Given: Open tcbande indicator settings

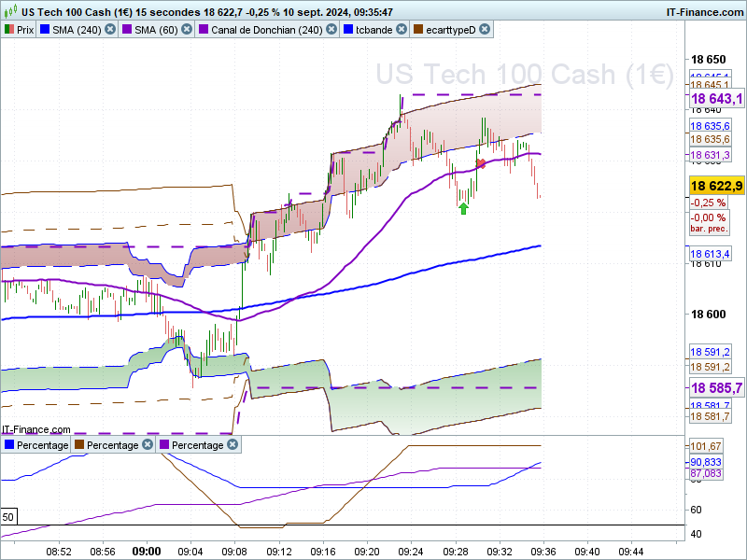Looking at the screenshot, I should point(374,30).
